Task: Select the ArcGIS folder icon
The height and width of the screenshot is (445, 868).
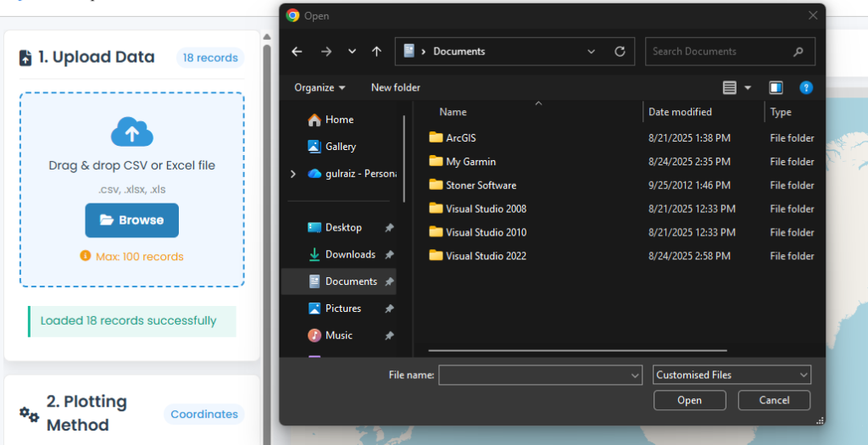Action: pyautogui.click(x=437, y=138)
